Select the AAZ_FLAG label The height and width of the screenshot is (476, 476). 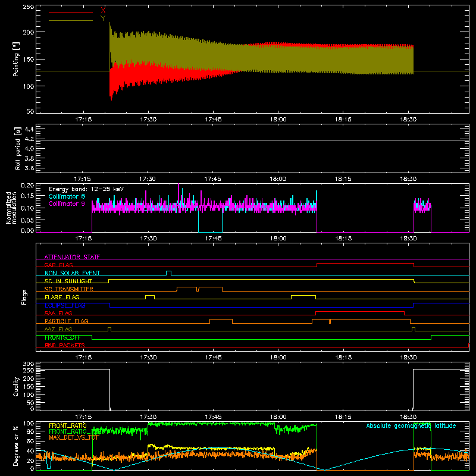tap(58, 329)
